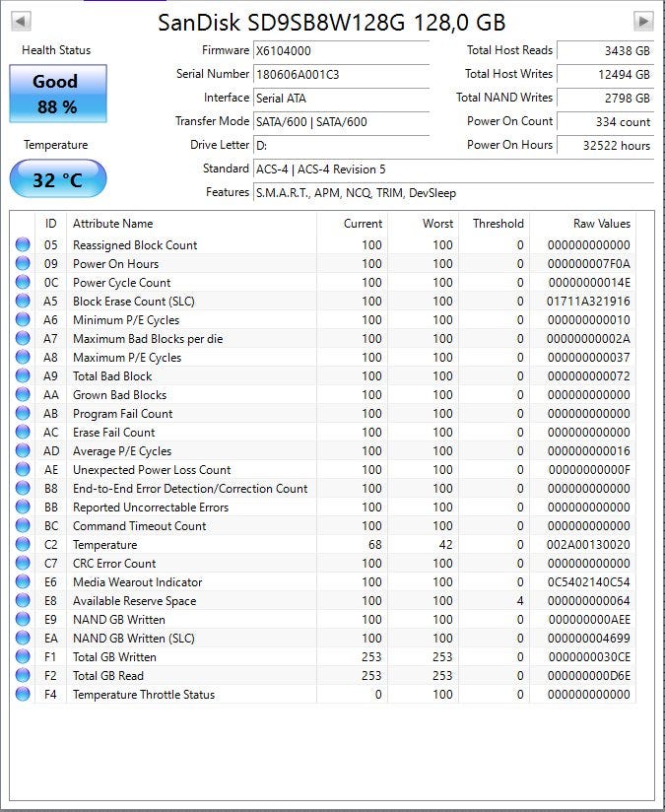Image resolution: width=665 pixels, height=812 pixels.
Task: Click the status orb for Unexpected Power Loss Count
Action: pyautogui.click(x=23, y=469)
